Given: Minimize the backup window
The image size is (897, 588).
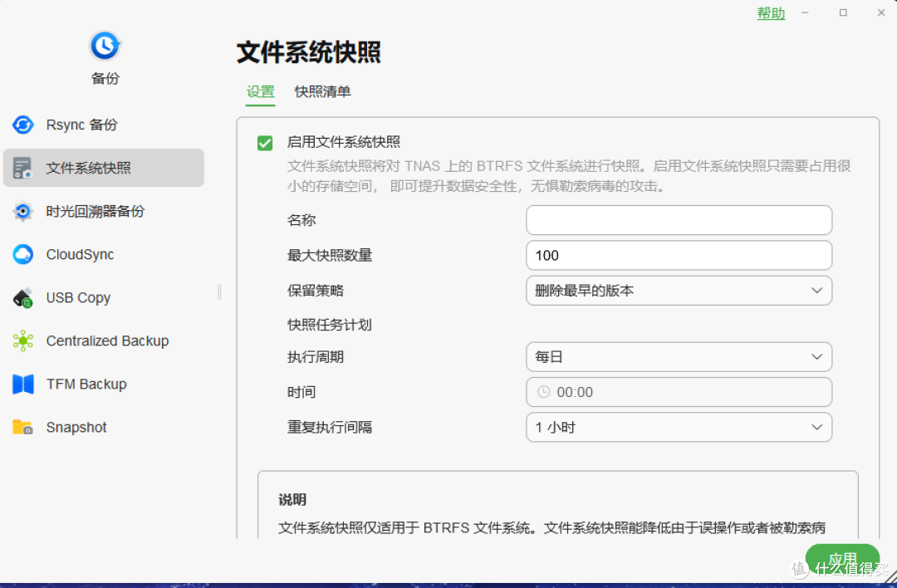Looking at the screenshot, I should click(x=805, y=12).
